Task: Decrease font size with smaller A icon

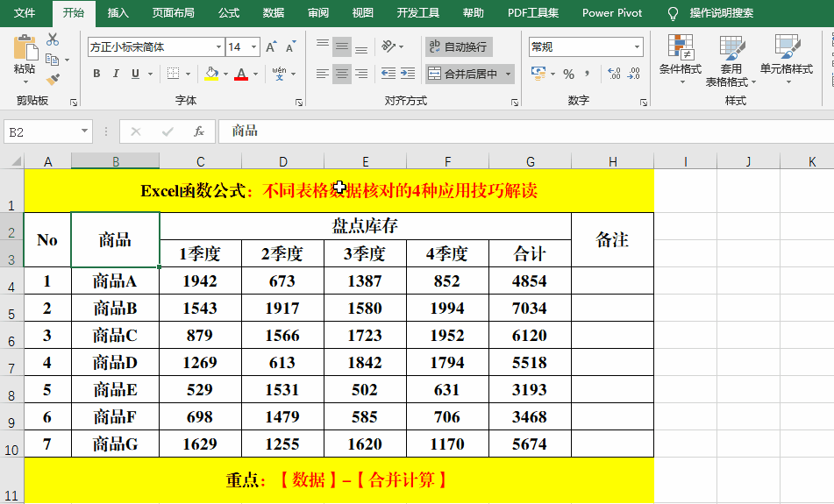Action: click(290, 46)
